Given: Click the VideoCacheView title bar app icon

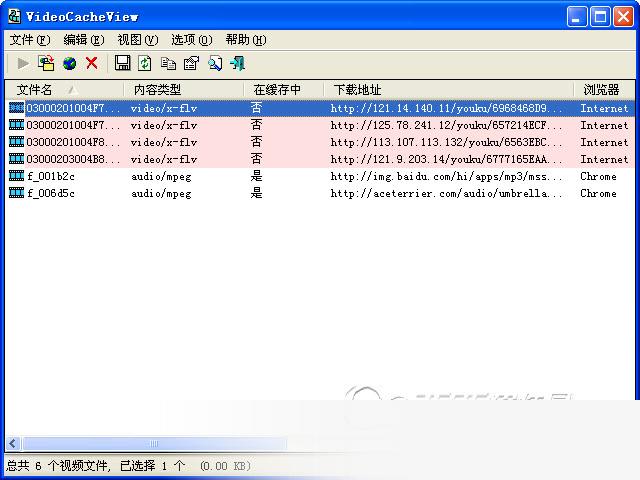Looking at the screenshot, I should 14,16.
